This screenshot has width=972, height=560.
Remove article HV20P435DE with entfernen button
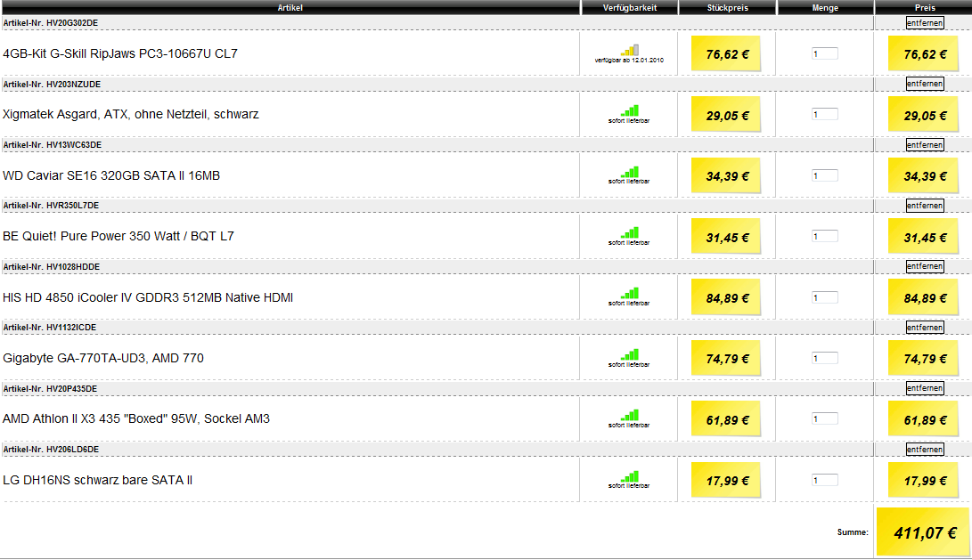pyautogui.click(x=925, y=388)
